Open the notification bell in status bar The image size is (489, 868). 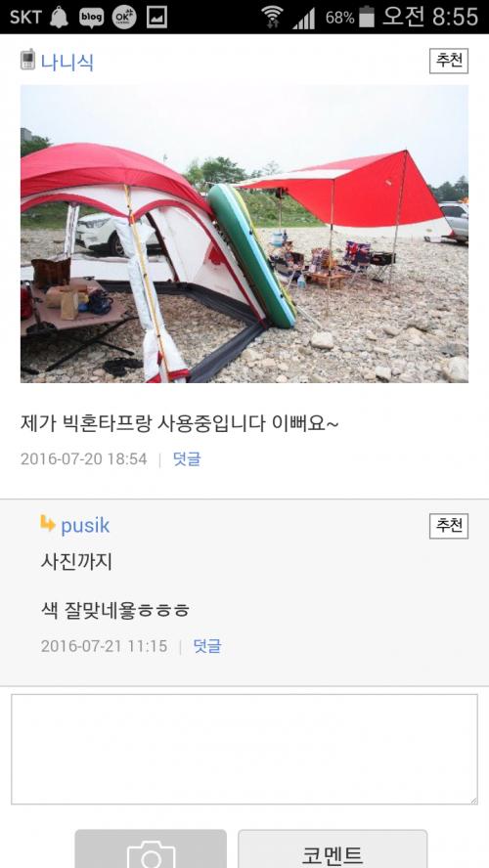(x=59, y=18)
